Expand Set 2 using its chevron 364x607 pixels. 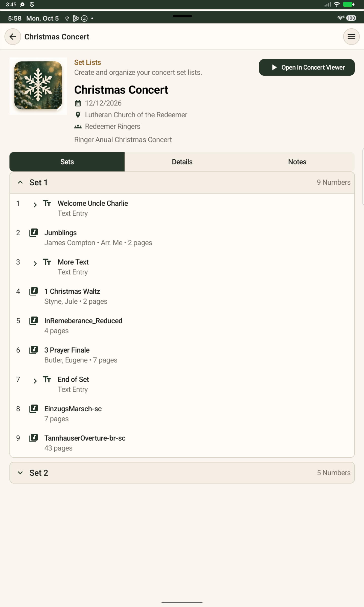[x=20, y=473]
